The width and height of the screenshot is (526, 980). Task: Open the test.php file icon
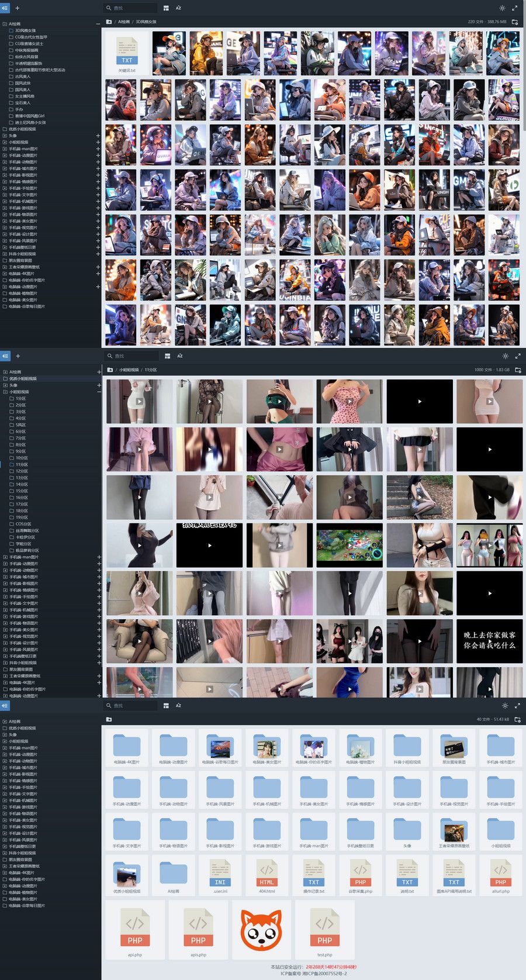[x=324, y=926]
